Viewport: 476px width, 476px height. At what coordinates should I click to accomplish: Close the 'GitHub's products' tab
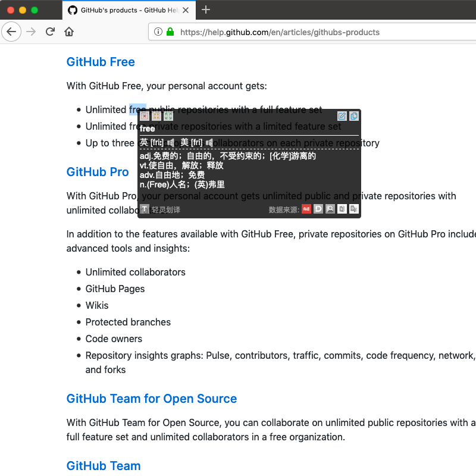pos(186,10)
